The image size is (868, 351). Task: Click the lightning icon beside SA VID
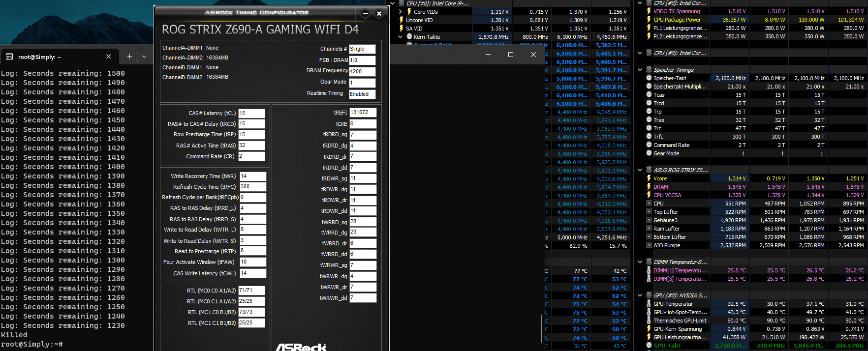(x=401, y=29)
